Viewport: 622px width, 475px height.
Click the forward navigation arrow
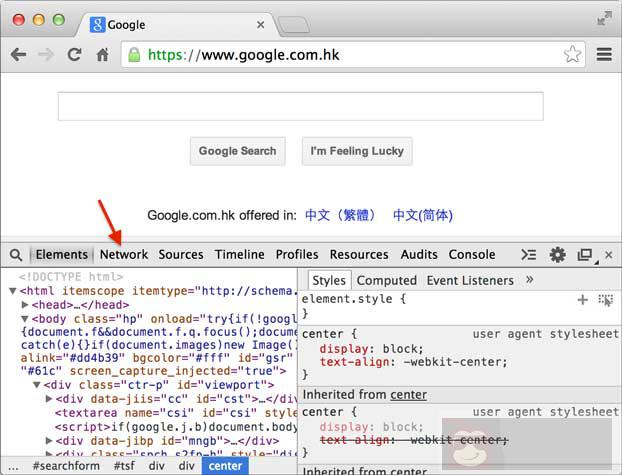tap(46, 54)
